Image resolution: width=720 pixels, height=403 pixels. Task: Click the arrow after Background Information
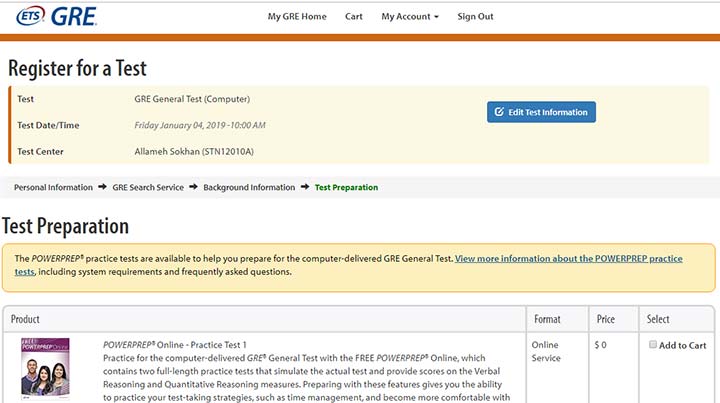(x=305, y=187)
